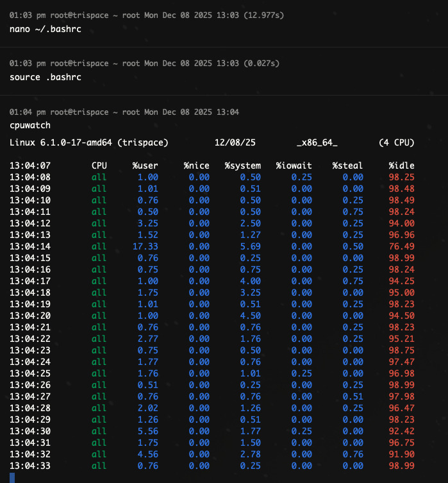Click the '%idle' column header
The image size is (448, 483).
coord(402,165)
